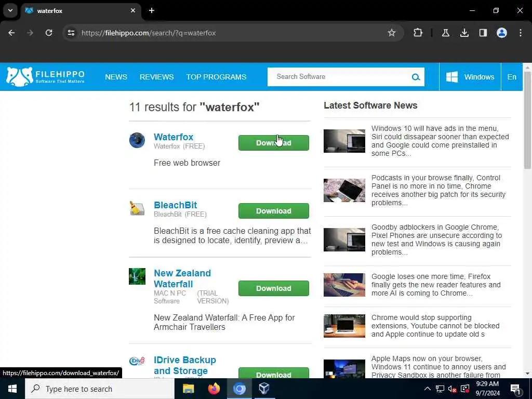The height and width of the screenshot is (399, 532).
Task: Download Waterfox with the green button
Action: pos(273,143)
